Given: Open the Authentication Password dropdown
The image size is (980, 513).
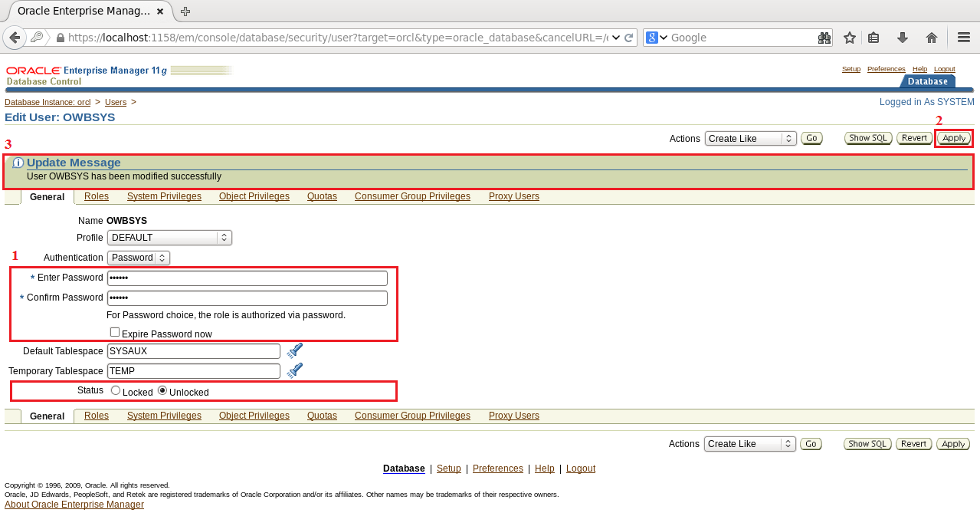Looking at the screenshot, I should coord(139,258).
